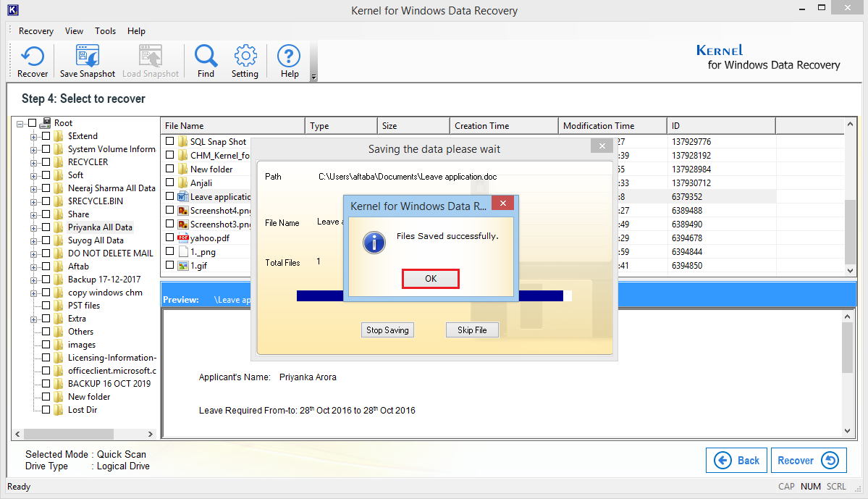This screenshot has height=499, width=868.
Task: Expand the System Volume Information node
Action: pyautogui.click(x=34, y=150)
